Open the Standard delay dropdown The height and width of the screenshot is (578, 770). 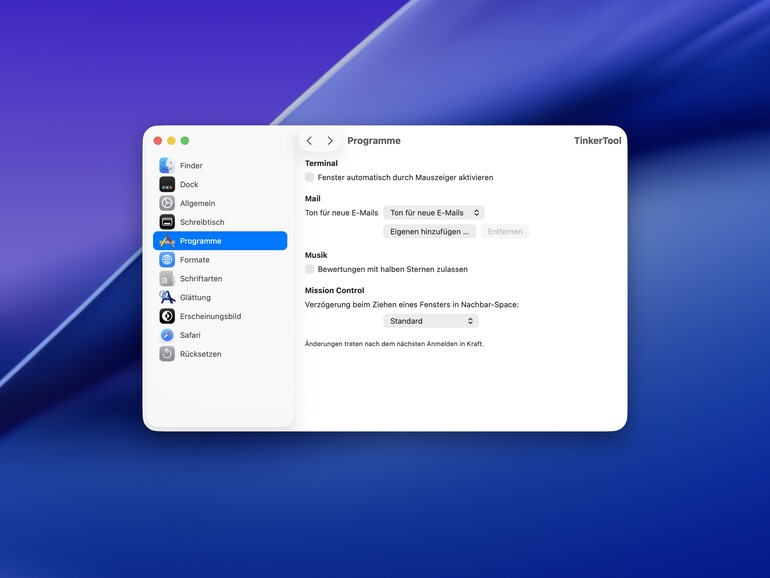[431, 321]
